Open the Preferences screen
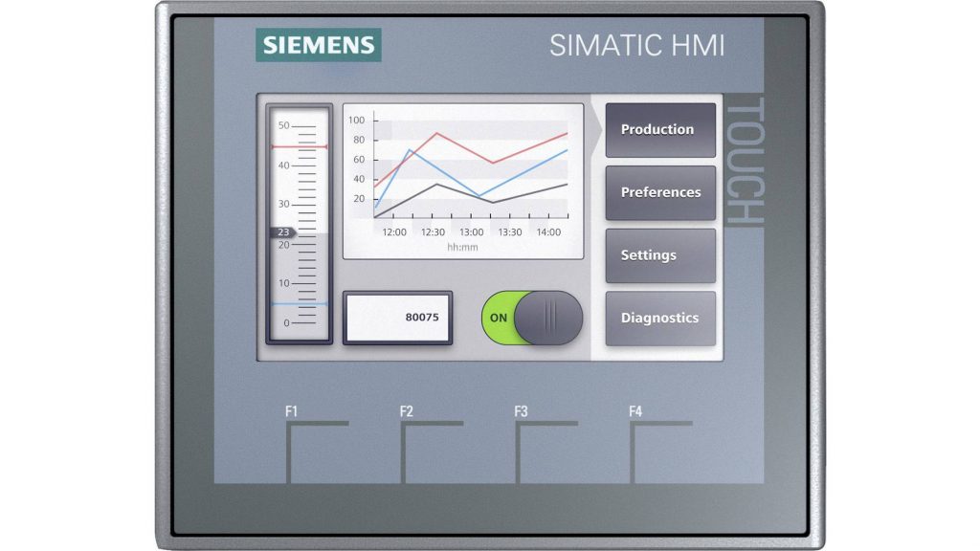 point(660,192)
